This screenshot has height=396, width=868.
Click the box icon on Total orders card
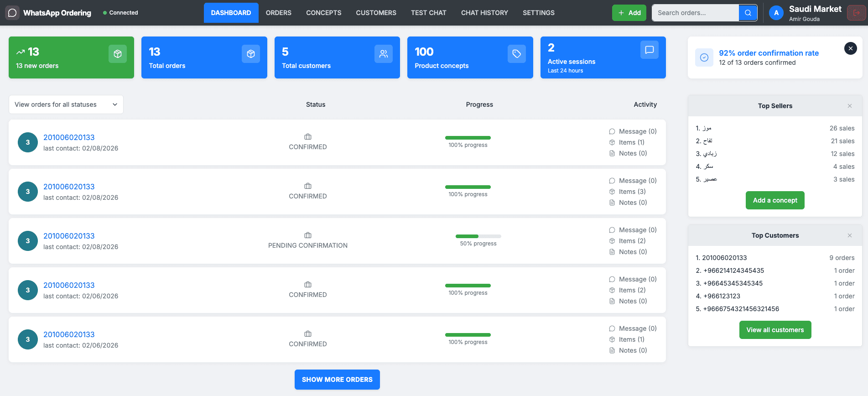click(x=251, y=54)
